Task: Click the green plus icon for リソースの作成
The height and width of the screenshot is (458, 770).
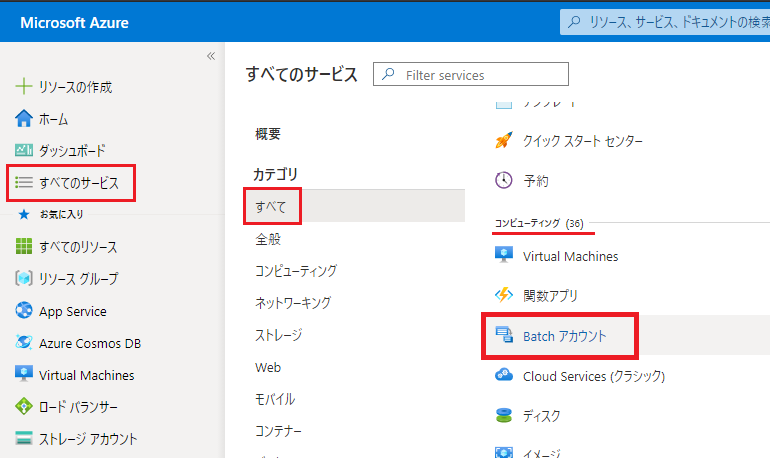Action: tap(24, 86)
